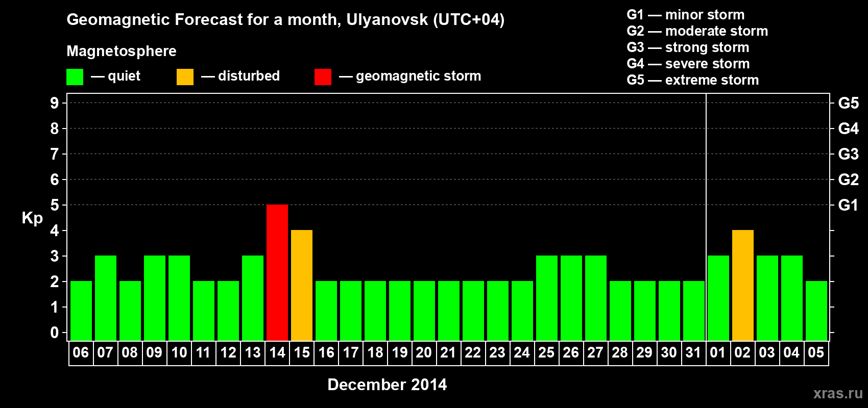
Task: Click the Kp axis value 0
Action: [55, 333]
